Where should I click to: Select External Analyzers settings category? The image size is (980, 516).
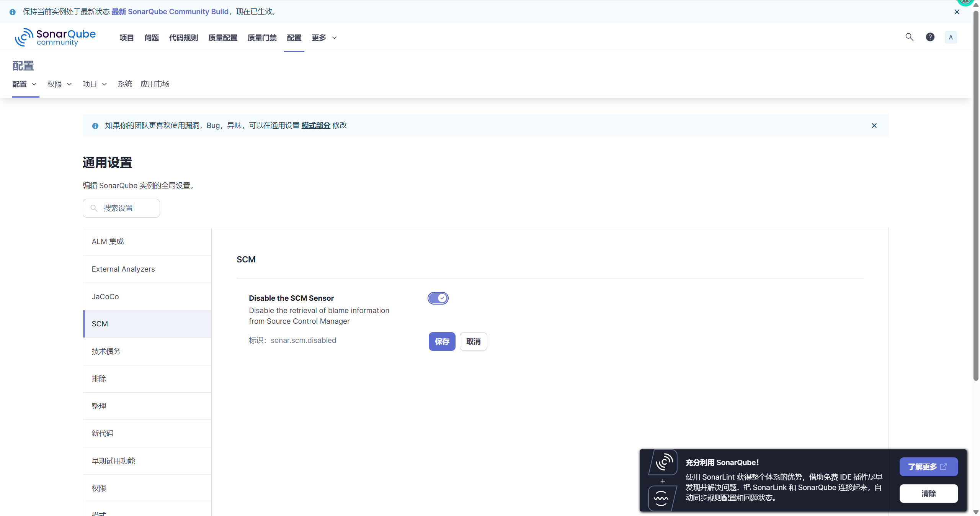[x=147, y=269]
